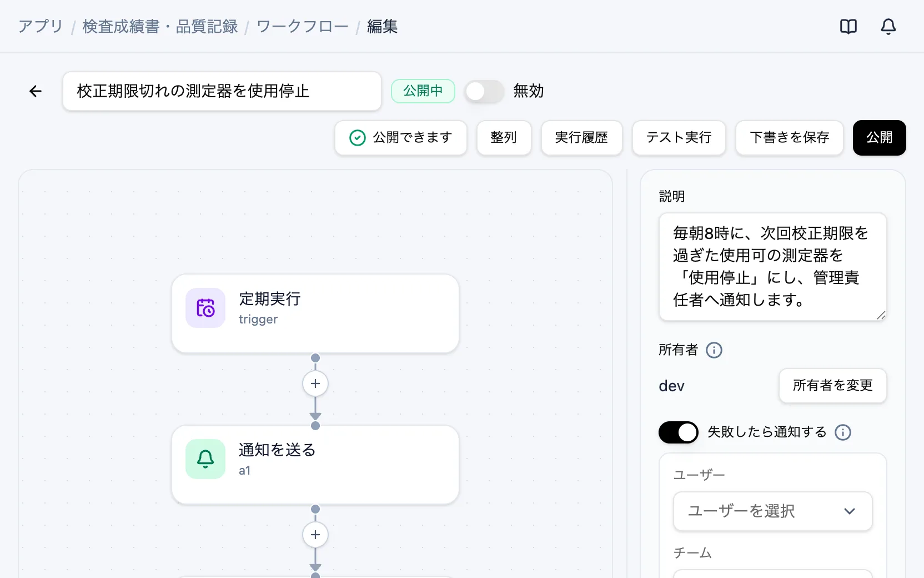
Task: Click the green bell icon on 通知を送る node
Action: point(205,459)
